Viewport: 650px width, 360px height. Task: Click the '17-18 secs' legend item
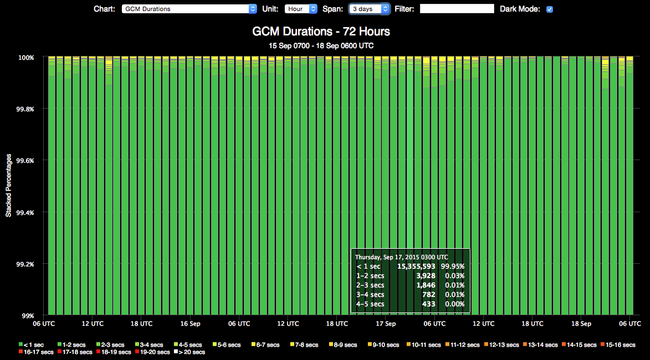pos(75,352)
